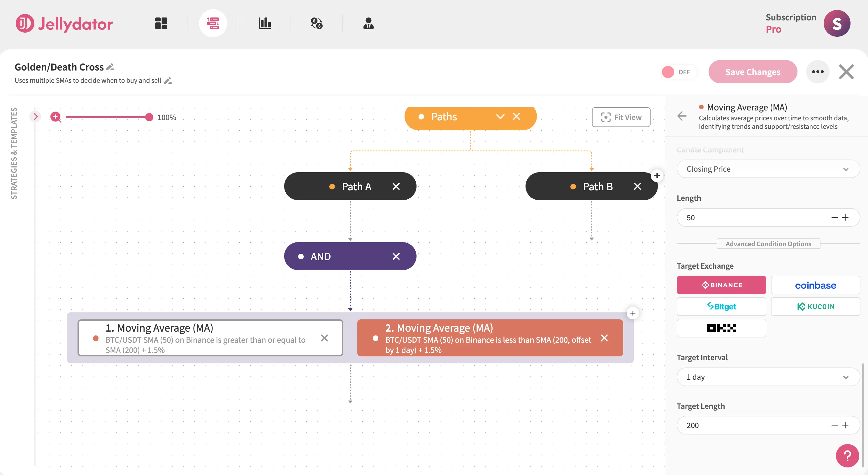Click the zoom magnifier icon

click(x=56, y=117)
